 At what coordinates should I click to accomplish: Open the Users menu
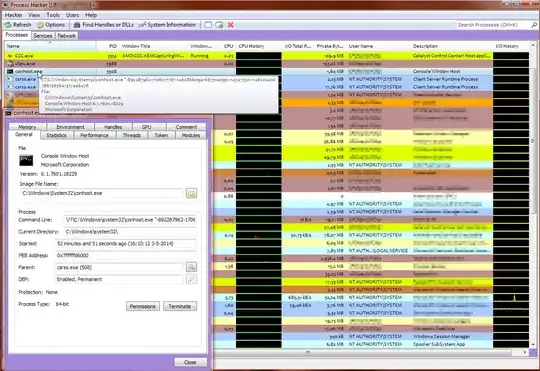click(x=72, y=15)
